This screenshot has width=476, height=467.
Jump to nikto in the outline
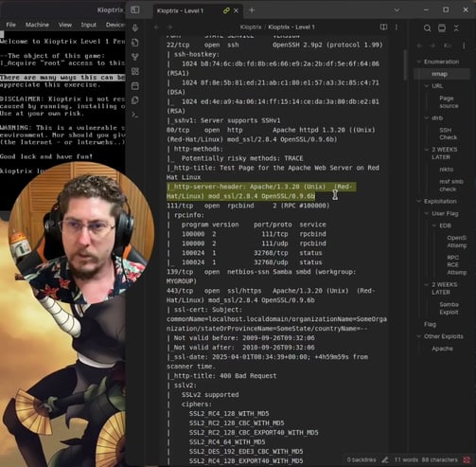tap(447, 170)
